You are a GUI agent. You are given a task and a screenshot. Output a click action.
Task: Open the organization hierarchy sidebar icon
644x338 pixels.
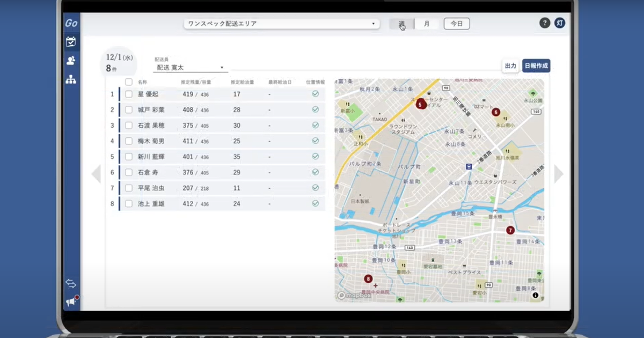pyautogui.click(x=71, y=79)
